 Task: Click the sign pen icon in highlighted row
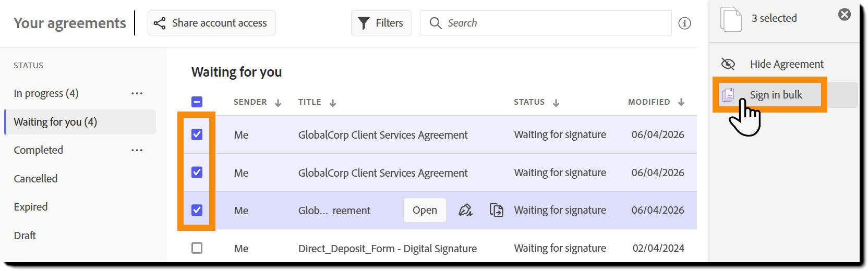(x=465, y=210)
